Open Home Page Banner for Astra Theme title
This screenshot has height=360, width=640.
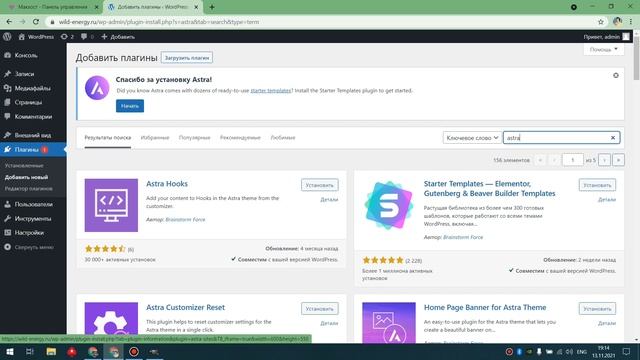click(x=485, y=307)
